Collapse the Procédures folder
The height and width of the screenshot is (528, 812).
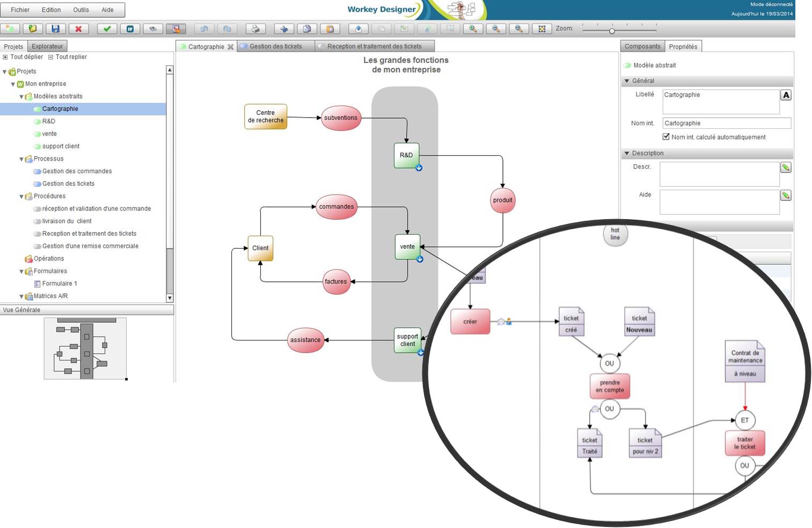[x=22, y=197]
